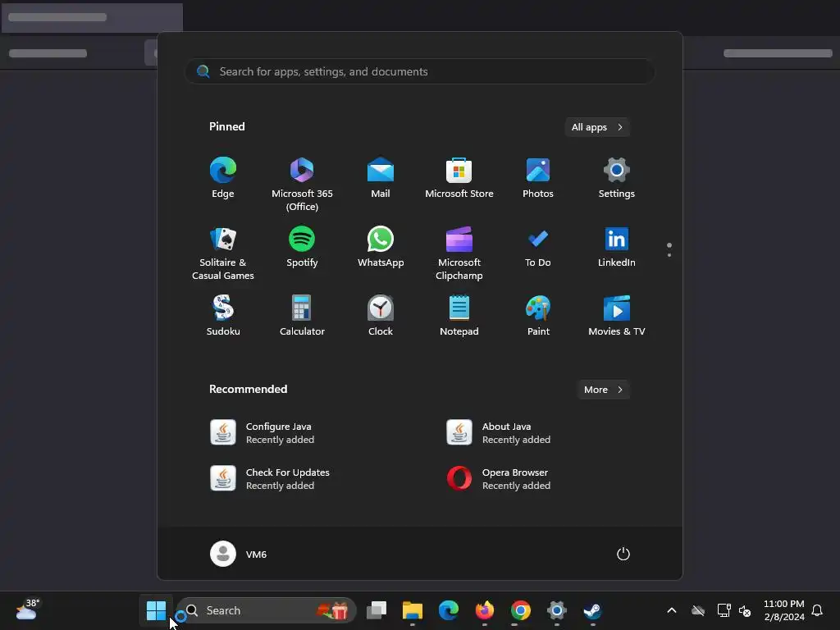Screen dimensions: 840x630
Task: Open the clock showing 11:00 PM
Action: 783,610
